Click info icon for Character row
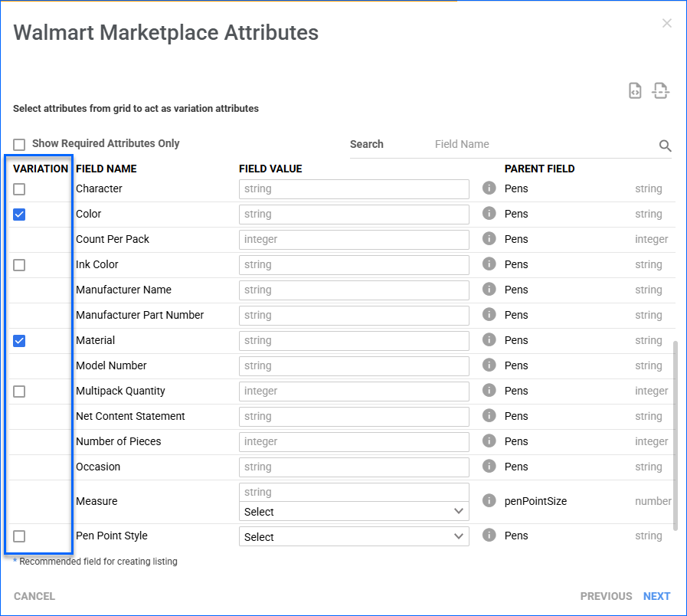The width and height of the screenshot is (687, 616). (x=489, y=188)
